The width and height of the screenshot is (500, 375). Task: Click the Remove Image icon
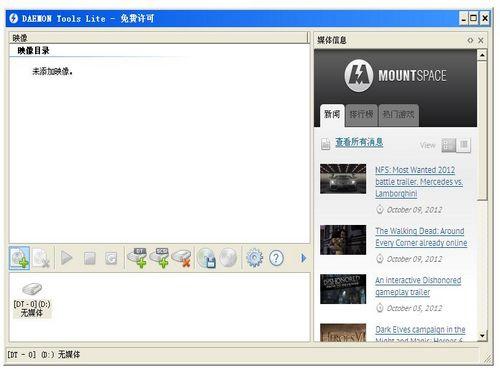41,258
